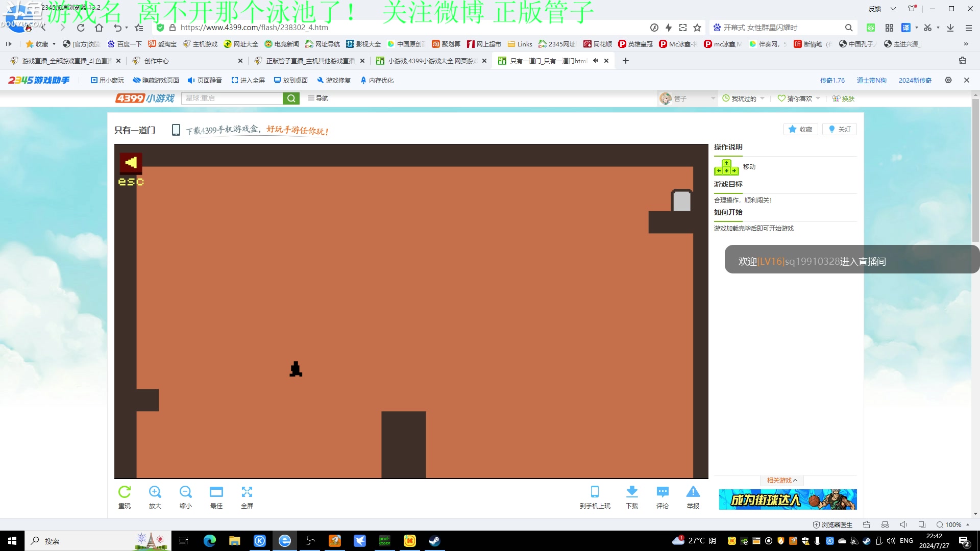
Task: Click the green search button on 4399
Action: click(291, 98)
